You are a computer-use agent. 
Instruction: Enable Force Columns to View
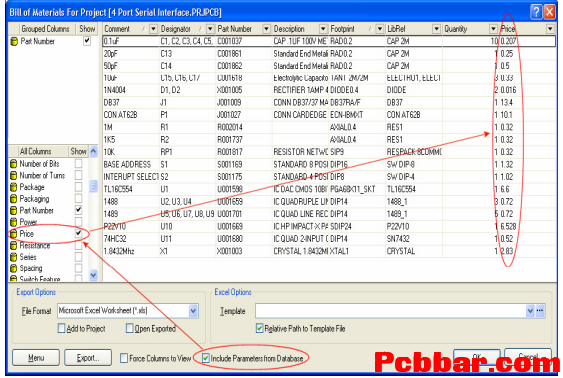124,358
